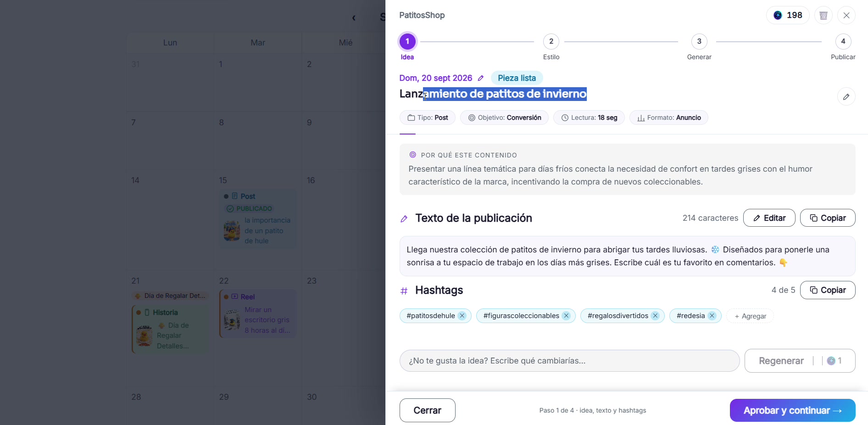Click Editar for the publication text
The height and width of the screenshot is (425, 868).
[769, 218]
